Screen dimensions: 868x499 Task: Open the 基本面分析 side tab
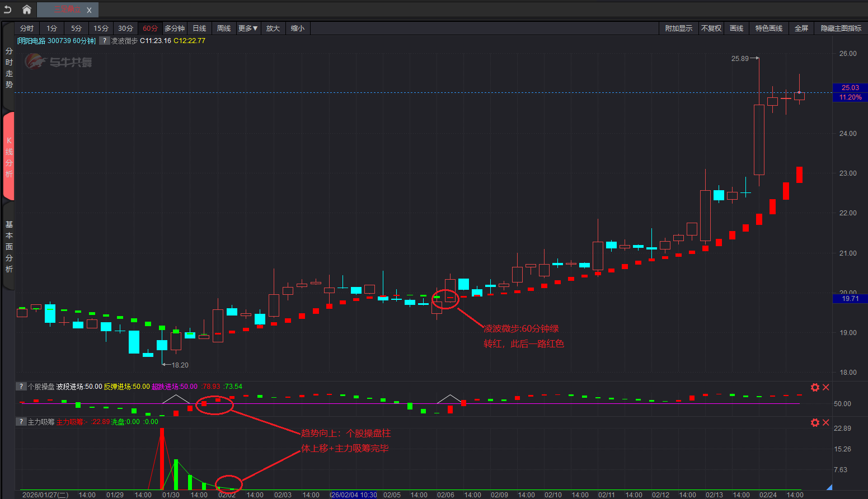[9, 247]
